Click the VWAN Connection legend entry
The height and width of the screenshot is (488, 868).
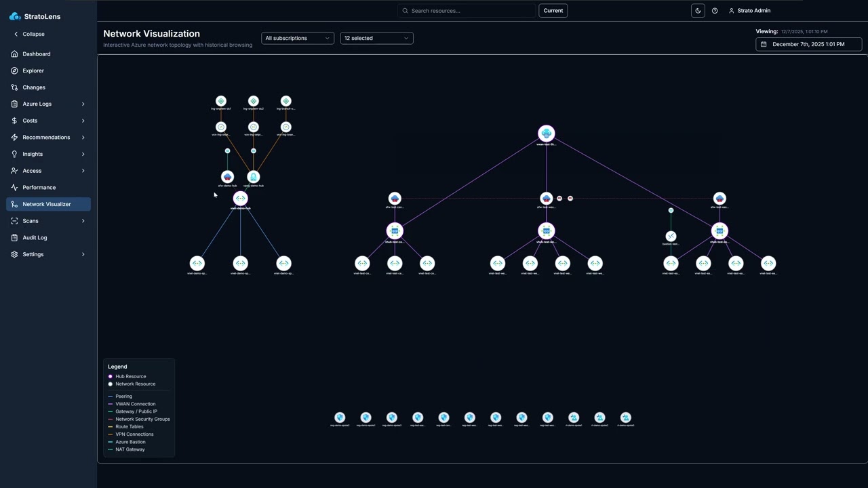coord(132,404)
